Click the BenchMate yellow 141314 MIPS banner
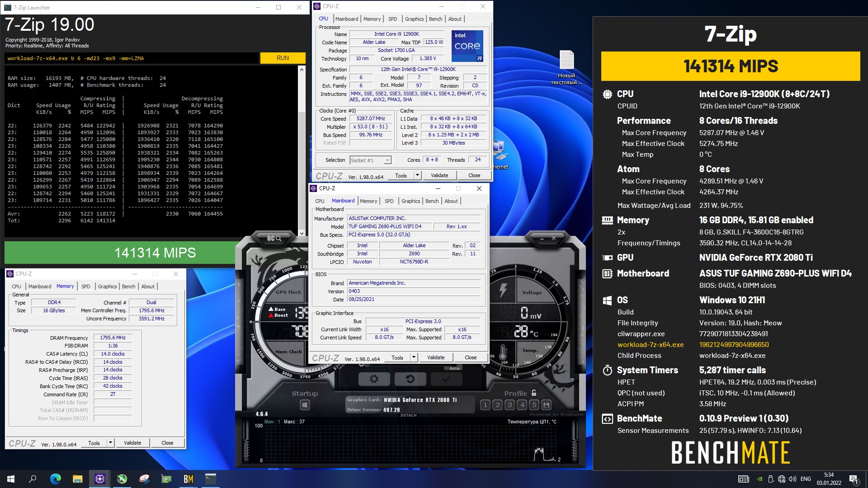Image resolution: width=868 pixels, height=488 pixels. (731, 66)
